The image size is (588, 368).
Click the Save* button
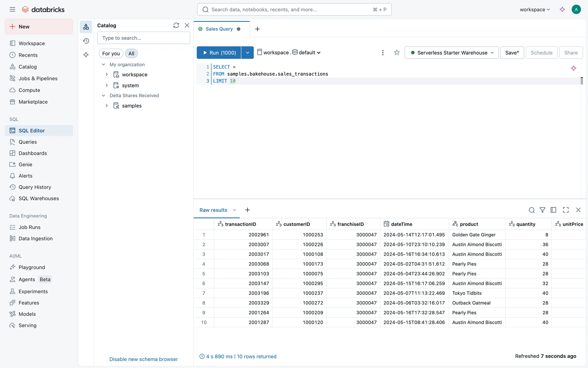coord(512,53)
